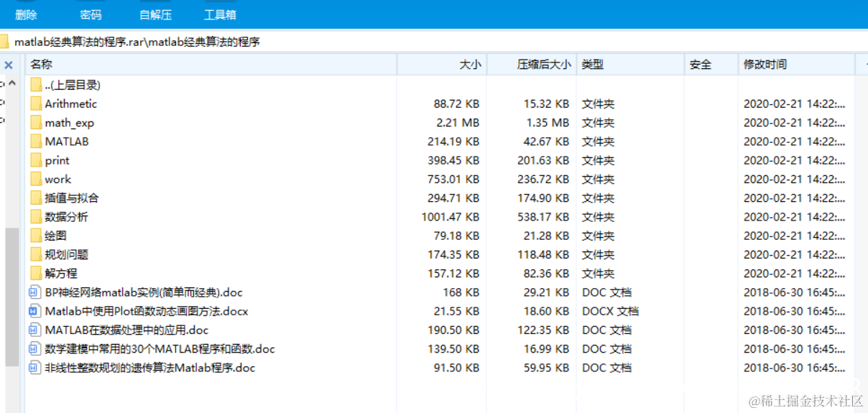This screenshot has height=413, width=868.
Task: Select the 规划问题 folder name
Action: (66, 254)
